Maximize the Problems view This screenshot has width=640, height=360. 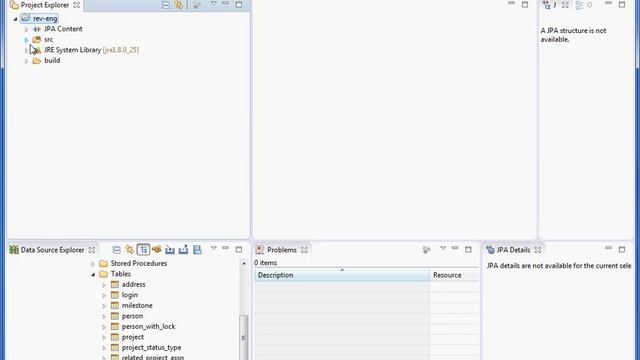(x=468, y=249)
